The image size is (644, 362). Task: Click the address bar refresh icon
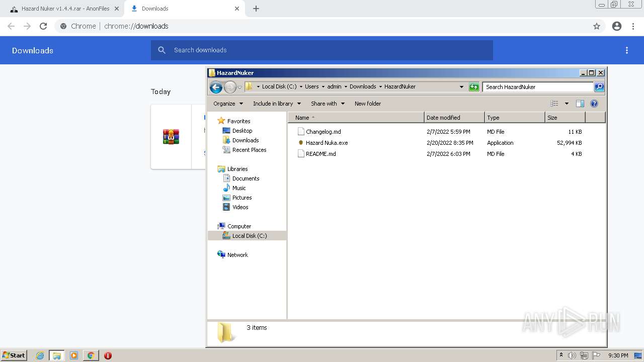click(474, 87)
